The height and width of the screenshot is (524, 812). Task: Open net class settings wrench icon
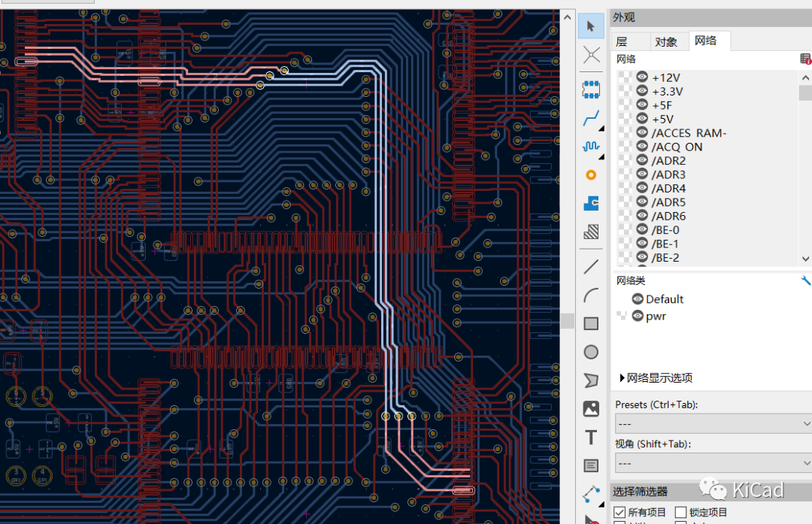pos(805,280)
